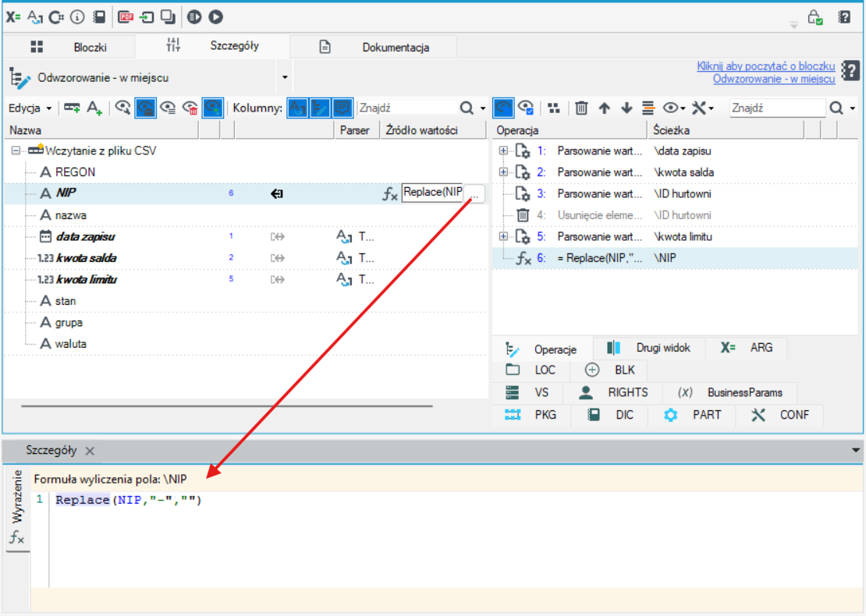This screenshot has height=616, width=866.
Task: Toggle the eye-with-list visibility filter
Action: point(168,108)
